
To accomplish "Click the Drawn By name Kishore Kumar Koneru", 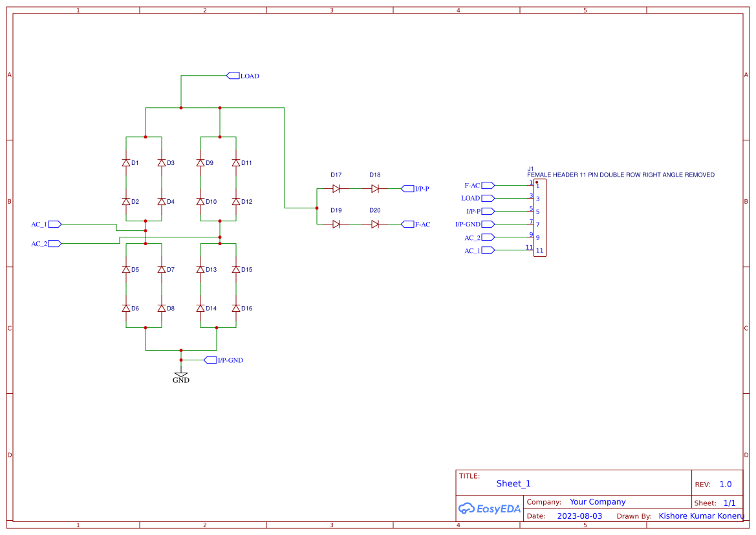I will tap(702, 516).
